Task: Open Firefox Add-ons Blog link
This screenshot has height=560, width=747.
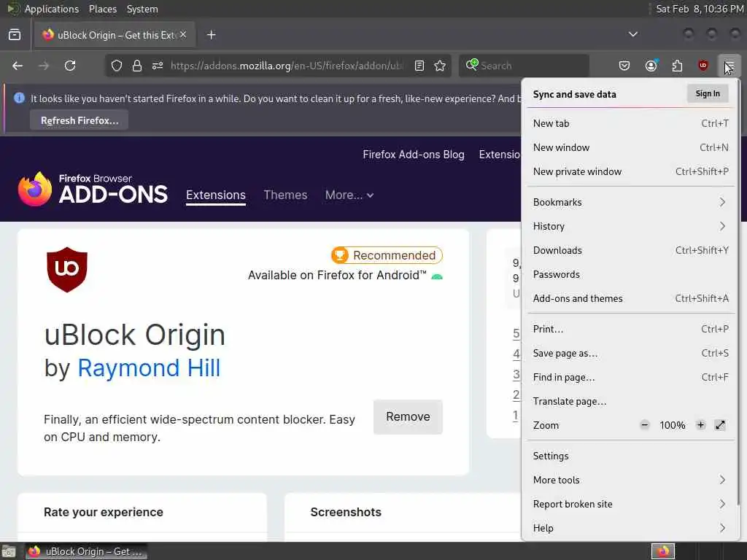Action: click(x=414, y=155)
